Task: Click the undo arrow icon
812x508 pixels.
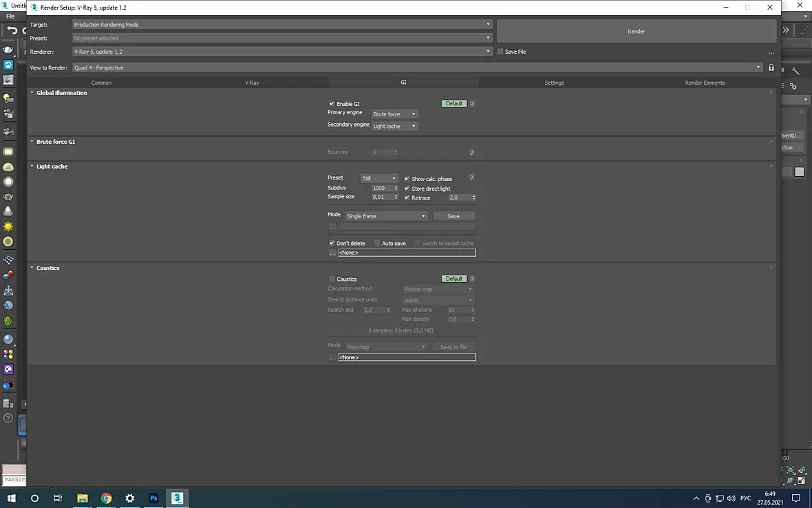Action: click(x=12, y=30)
